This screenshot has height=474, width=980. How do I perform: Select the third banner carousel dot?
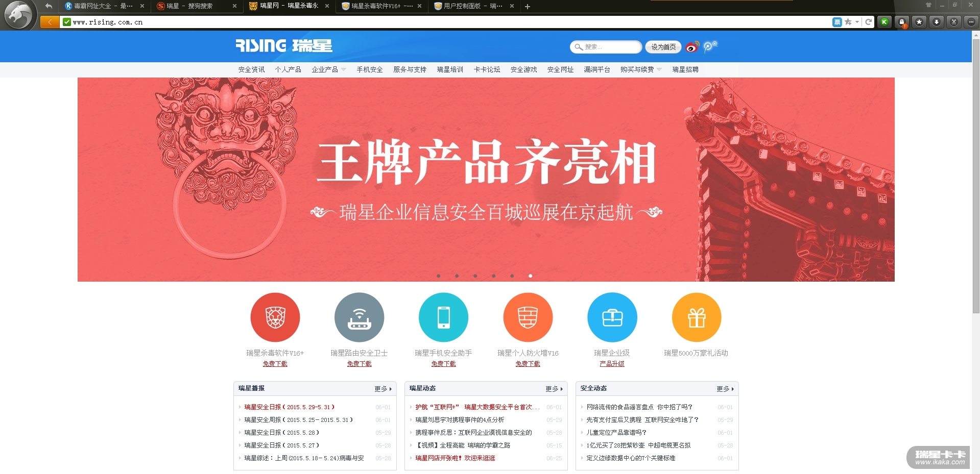click(475, 276)
